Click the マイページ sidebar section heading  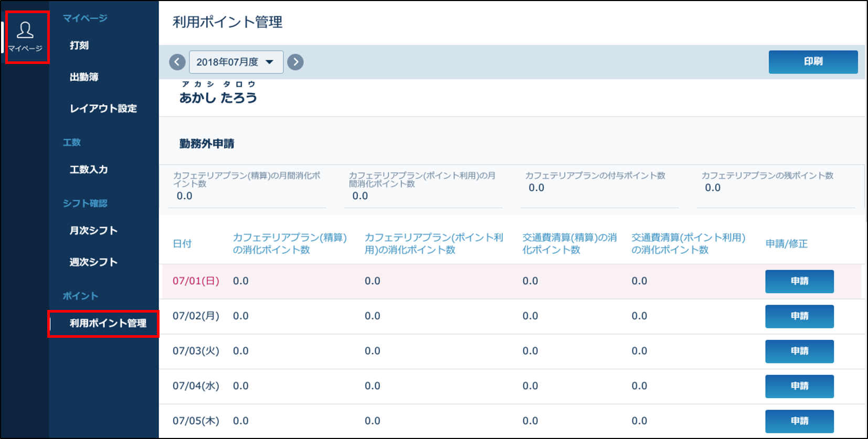(85, 18)
